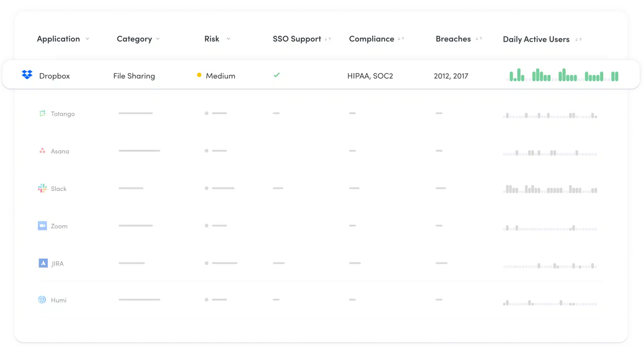Click the Zoom camera icon
Viewport: 644px width, 352px height.
point(42,226)
